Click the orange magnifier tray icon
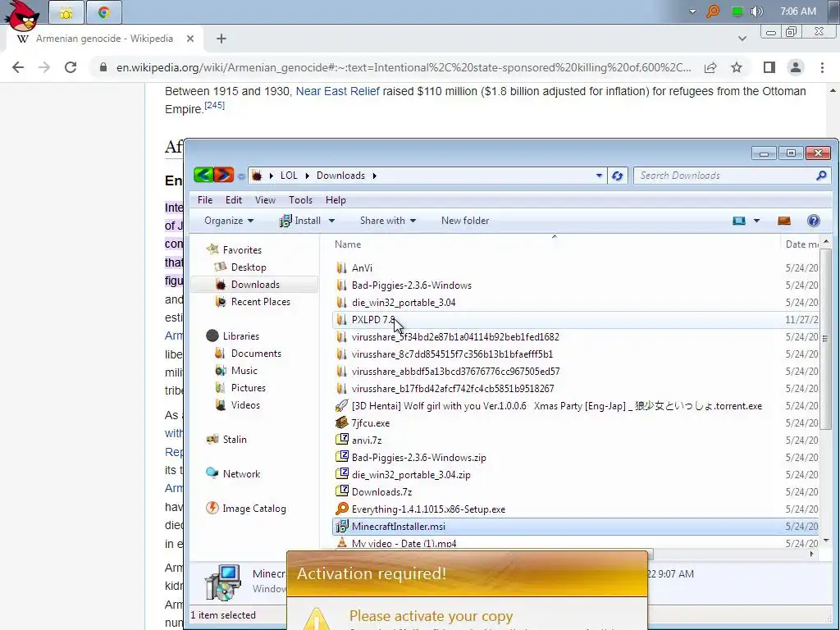This screenshot has width=840, height=630. [x=713, y=11]
